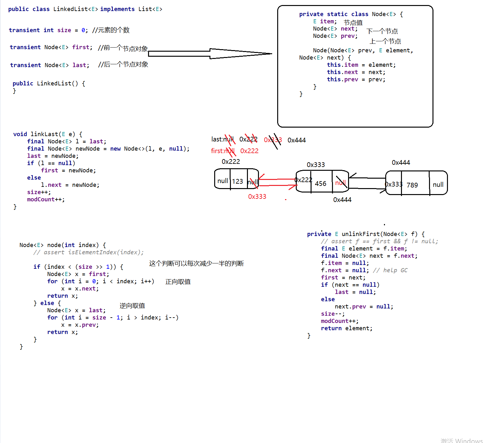This screenshot has height=443, width=504.
Task: Click the 激活 Windows watermark text
Action: [x=461, y=440]
